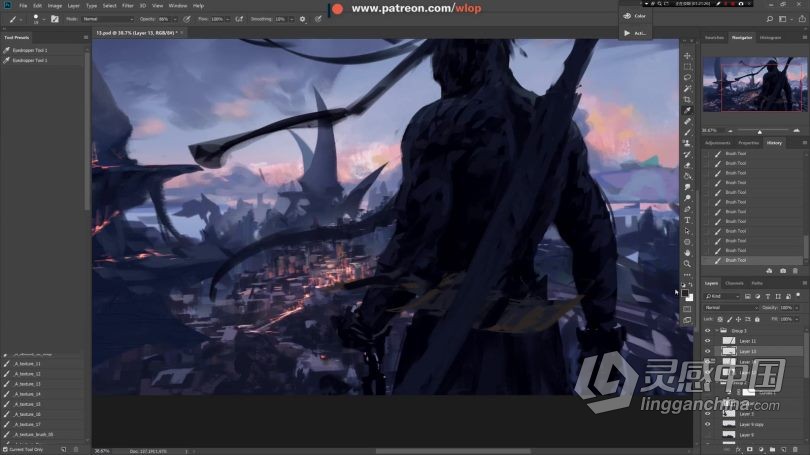Image resolution: width=810 pixels, height=455 pixels.
Task: Open brush Mode dropdown Normal
Action: click(x=107, y=19)
